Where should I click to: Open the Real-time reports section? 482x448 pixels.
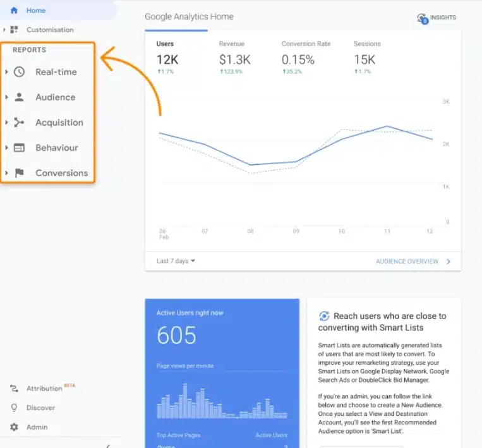pyautogui.click(x=56, y=72)
